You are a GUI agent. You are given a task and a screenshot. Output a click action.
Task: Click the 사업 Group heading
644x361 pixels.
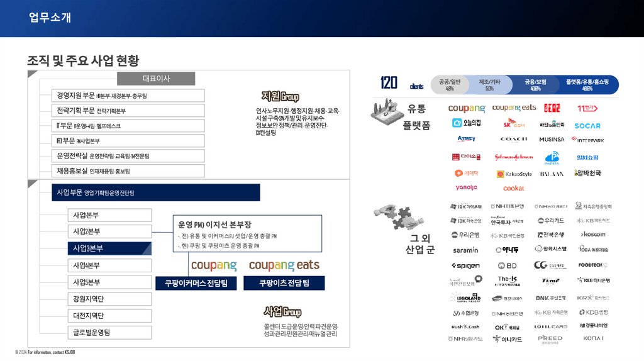click(x=282, y=312)
